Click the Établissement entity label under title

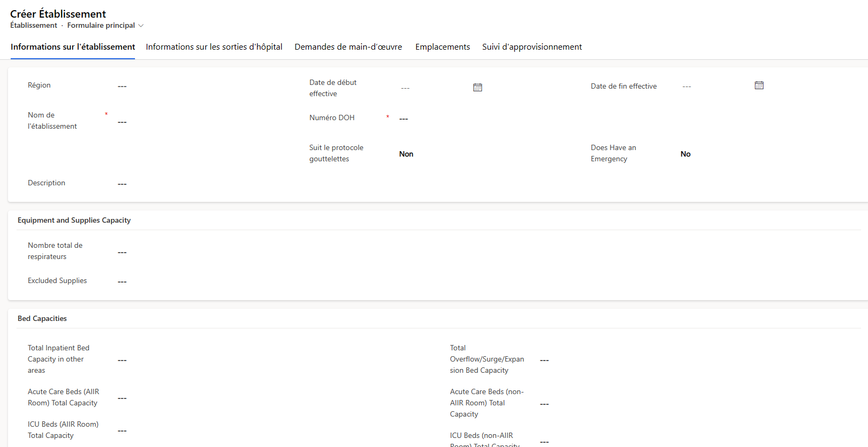point(34,26)
